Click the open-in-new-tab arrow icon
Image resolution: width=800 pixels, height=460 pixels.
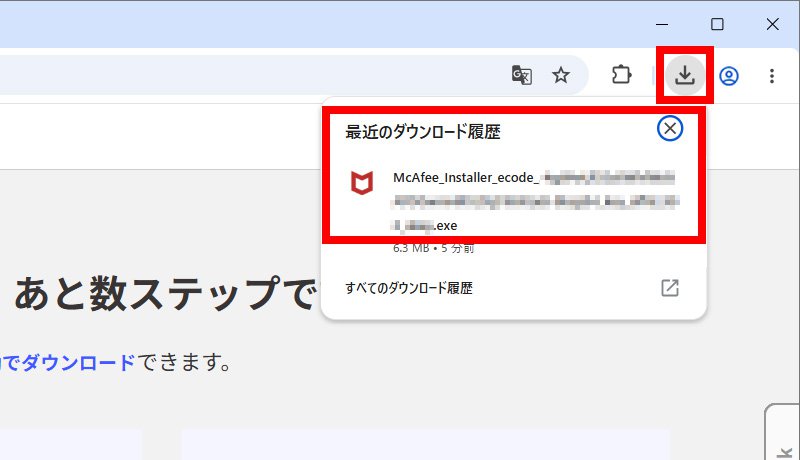pos(669,288)
